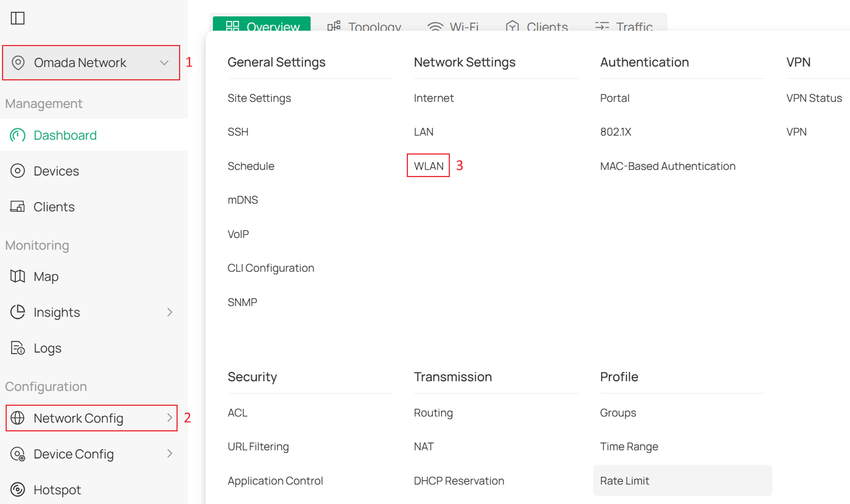Viewport: 850px width, 504px height.
Task: Open WLAN under Network Settings
Action: coord(428,166)
